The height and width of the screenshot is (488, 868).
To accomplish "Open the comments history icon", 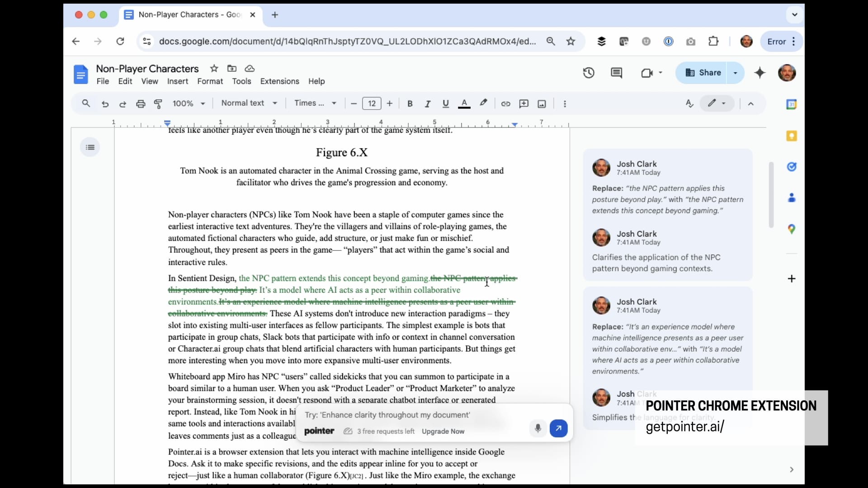I will 616,73.
